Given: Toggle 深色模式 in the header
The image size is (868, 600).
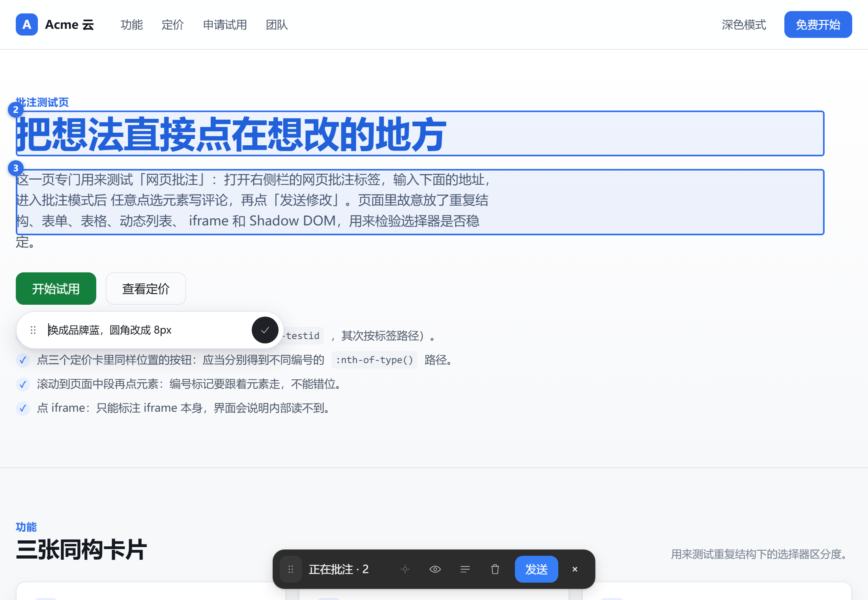Looking at the screenshot, I should [744, 24].
